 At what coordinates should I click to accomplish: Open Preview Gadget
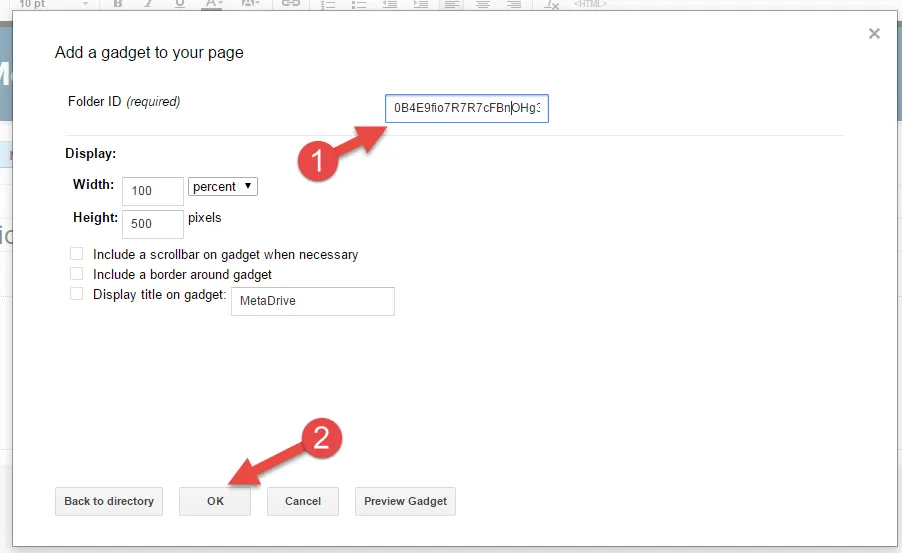[x=405, y=501]
